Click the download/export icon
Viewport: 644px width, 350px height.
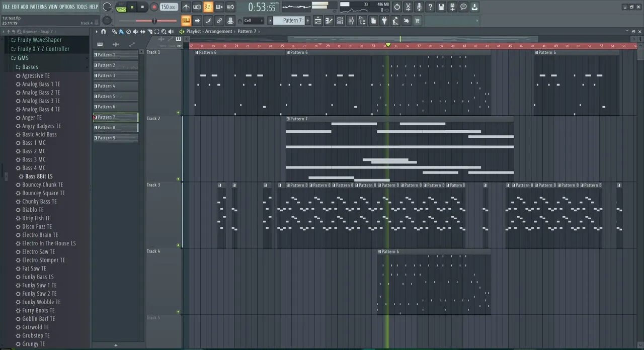[474, 7]
